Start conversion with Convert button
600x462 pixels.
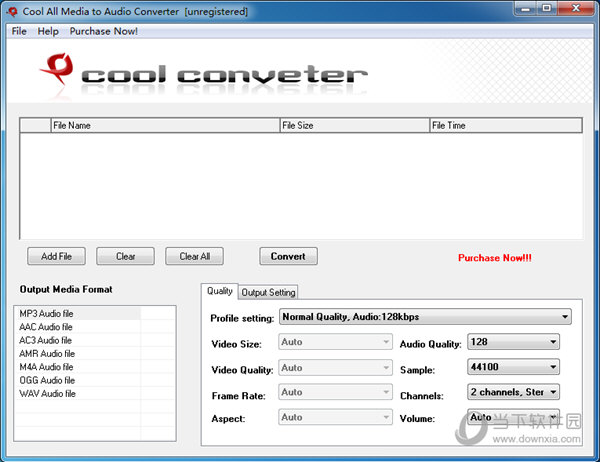[288, 256]
